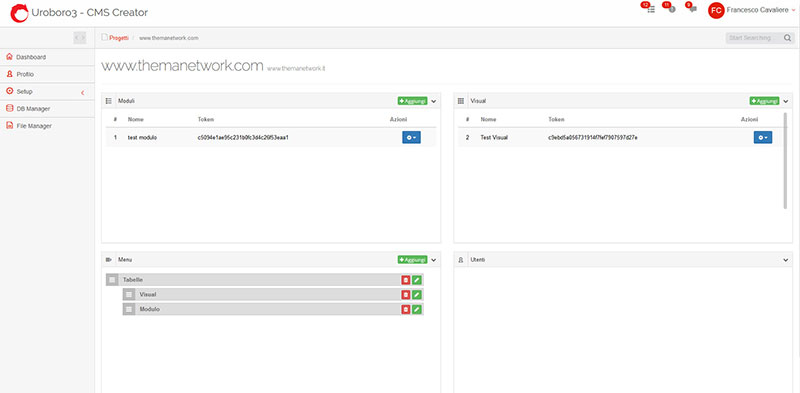This screenshot has width=800, height=393.
Task: Click the Uroboro3 red logo icon
Action: pyautogui.click(x=19, y=13)
